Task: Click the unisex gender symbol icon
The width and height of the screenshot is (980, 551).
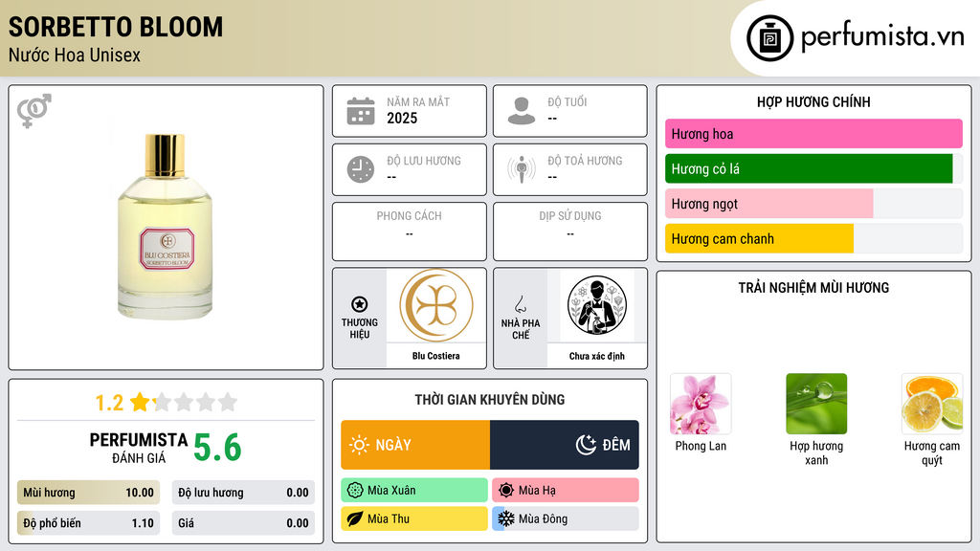Action: click(34, 111)
